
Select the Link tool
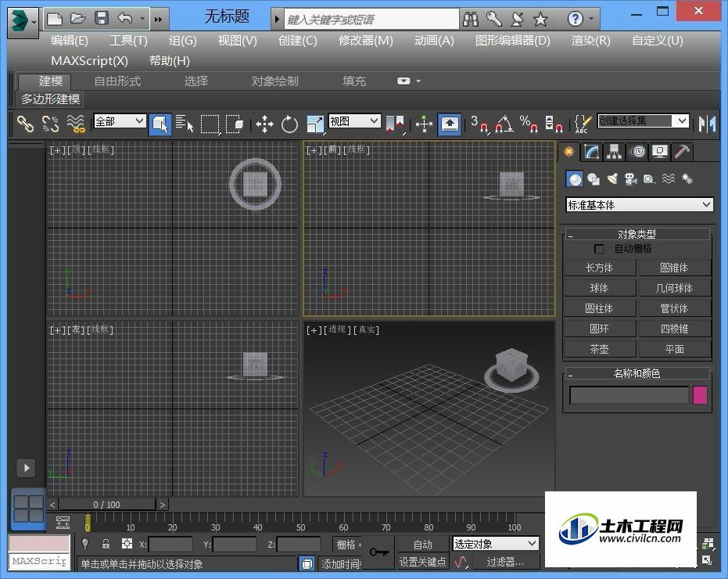pos(25,124)
